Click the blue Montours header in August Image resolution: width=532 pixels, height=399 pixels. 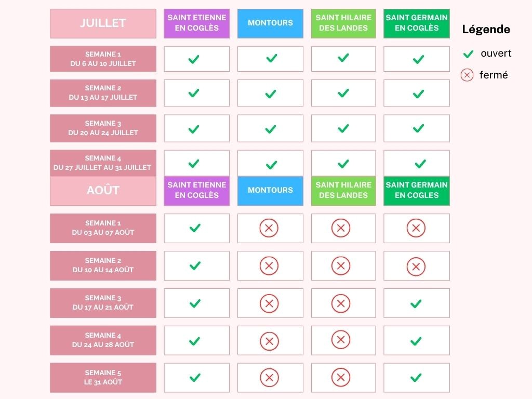click(x=270, y=190)
